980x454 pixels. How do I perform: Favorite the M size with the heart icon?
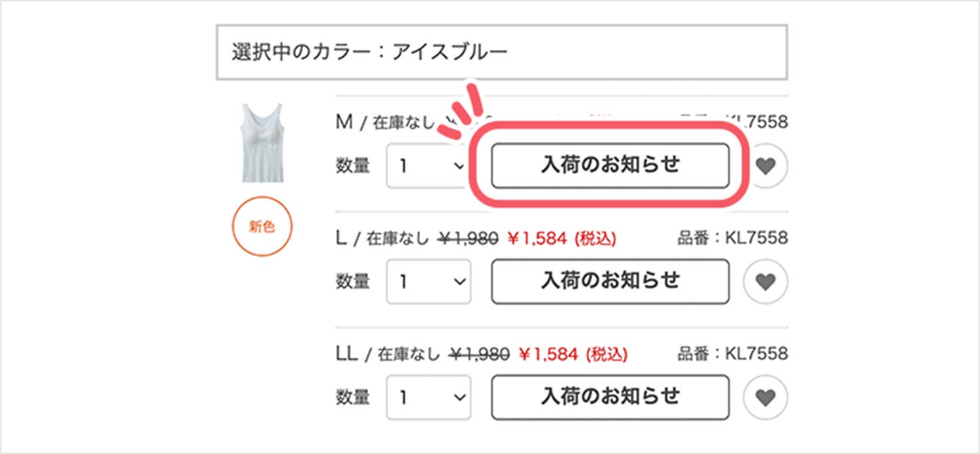coord(766,166)
